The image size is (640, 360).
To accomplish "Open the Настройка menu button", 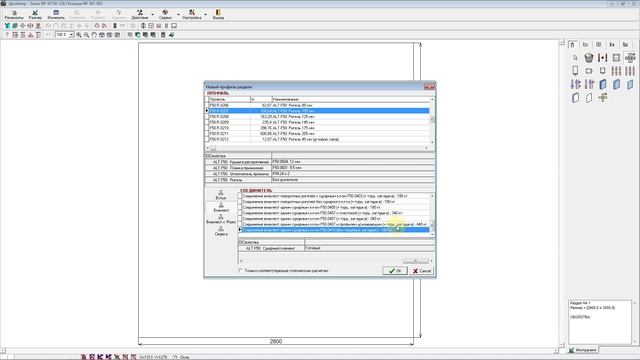I will [x=192, y=15].
